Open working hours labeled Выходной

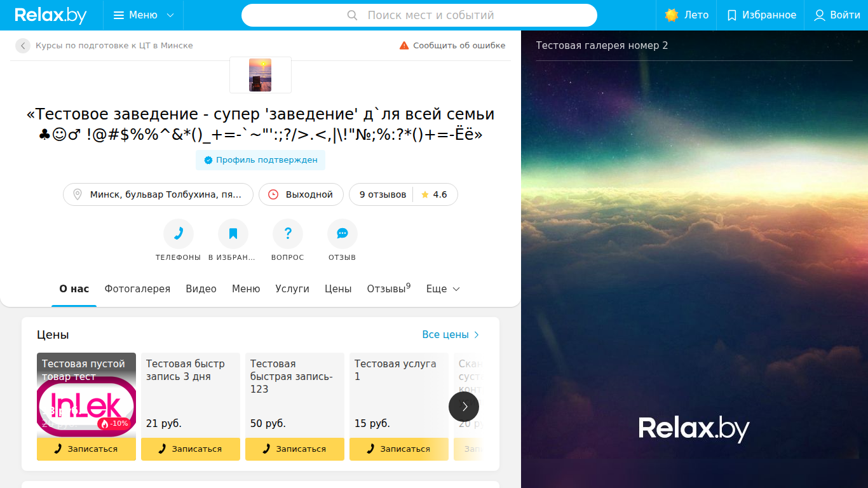(301, 194)
